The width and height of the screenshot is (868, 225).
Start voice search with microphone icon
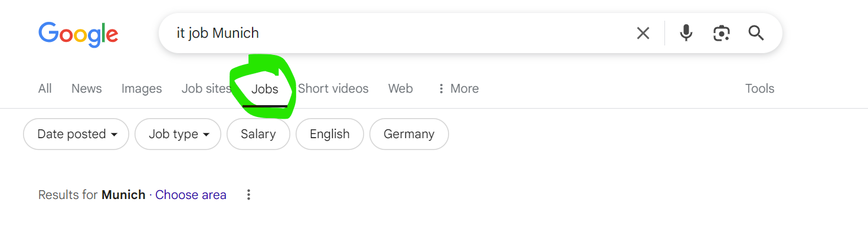point(686,33)
